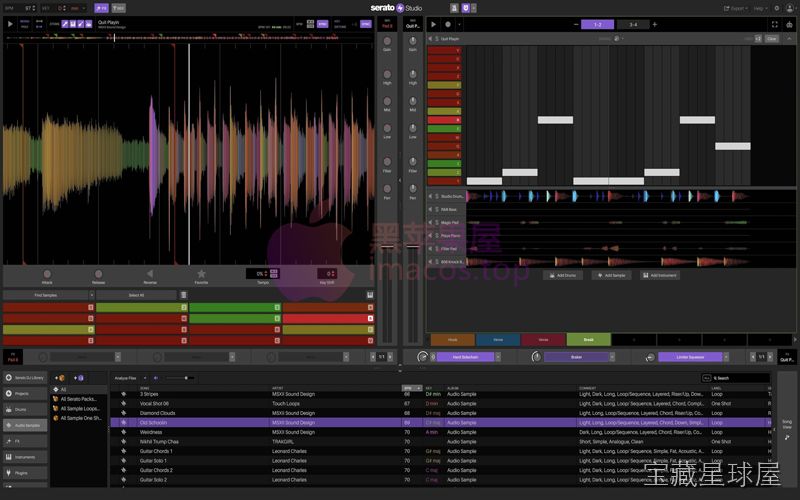
Task: Click the record button in sequencer transport
Action: point(448,24)
